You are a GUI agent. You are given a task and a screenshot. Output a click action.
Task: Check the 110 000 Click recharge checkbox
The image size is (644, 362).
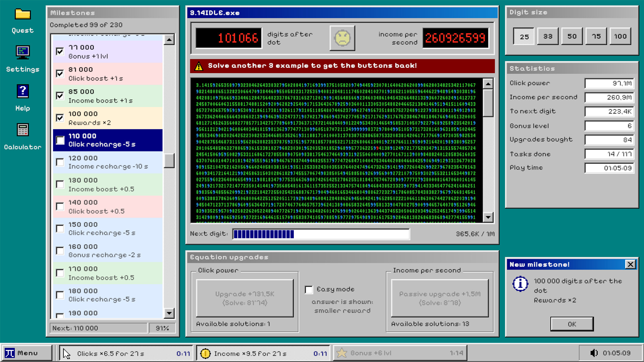[60, 140]
